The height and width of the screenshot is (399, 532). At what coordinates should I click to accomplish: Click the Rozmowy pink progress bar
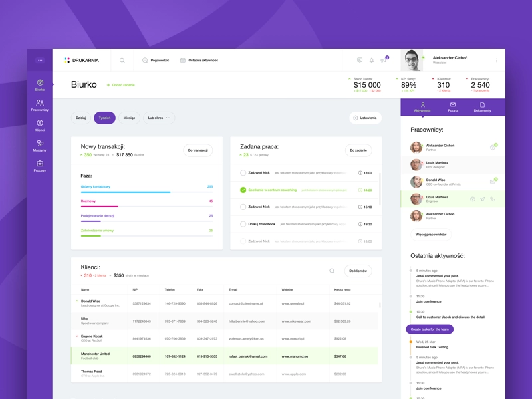click(147, 207)
